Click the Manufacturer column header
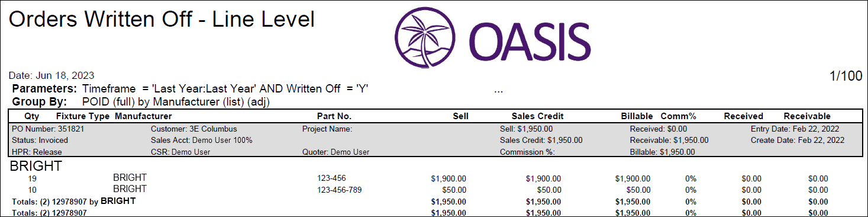Screen dimensions: 868x217 pos(143,116)
